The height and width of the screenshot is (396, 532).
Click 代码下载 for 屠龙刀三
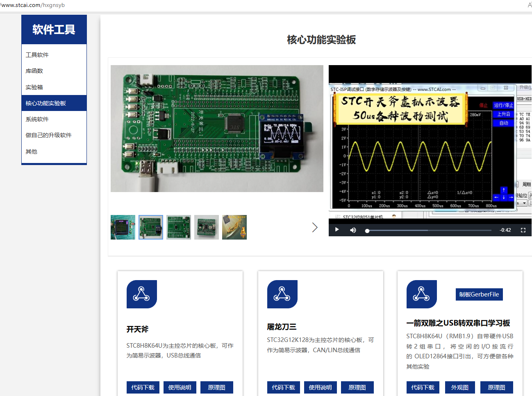284,387
